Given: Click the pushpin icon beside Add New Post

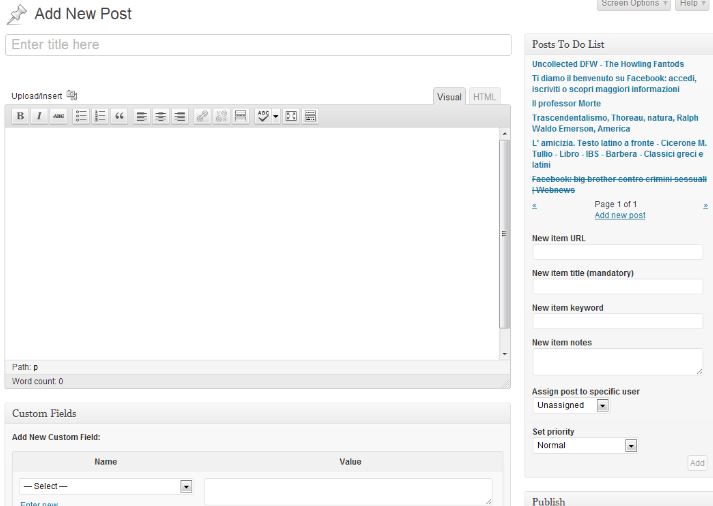Looking at the screenshot, I should (x=17, y=14).
